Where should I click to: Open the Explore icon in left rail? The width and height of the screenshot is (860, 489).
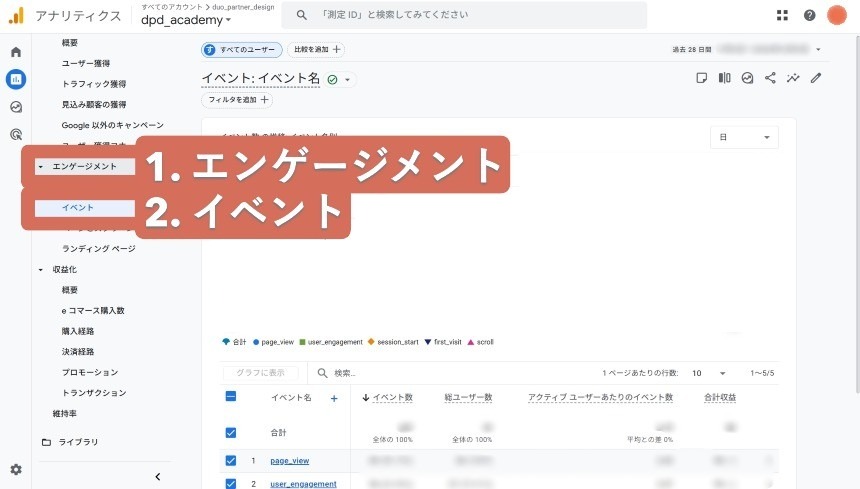click(15, 107)
